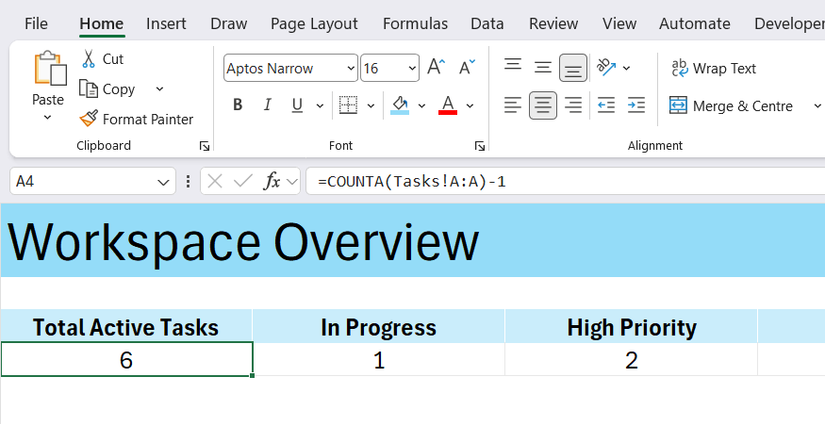
Task: Click inside the formula bar text
Action: (411, 181)
